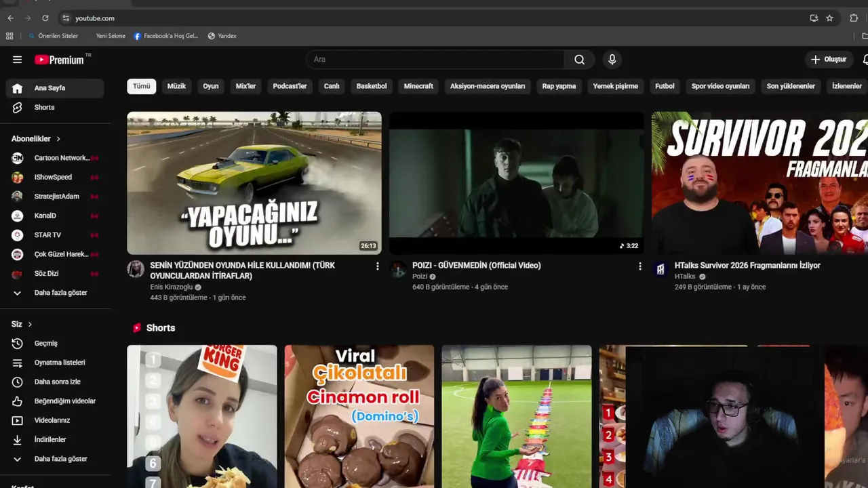The width and height of the screenshot is (868, 488).
Task: Start voice search with microphone icon
Action: [612, 60]
